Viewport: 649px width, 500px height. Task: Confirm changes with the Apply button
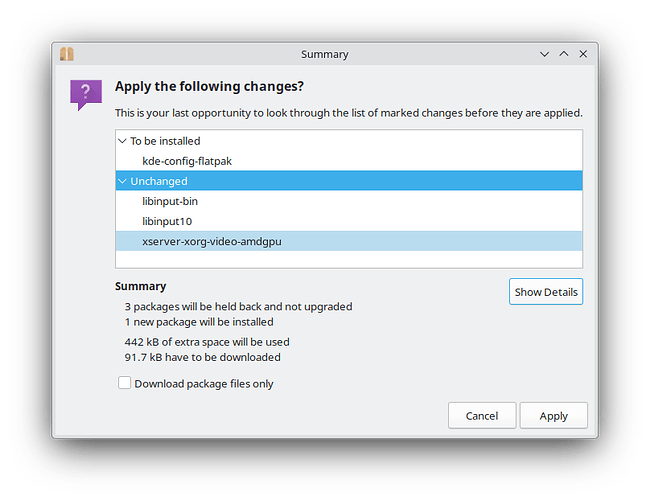553,415
